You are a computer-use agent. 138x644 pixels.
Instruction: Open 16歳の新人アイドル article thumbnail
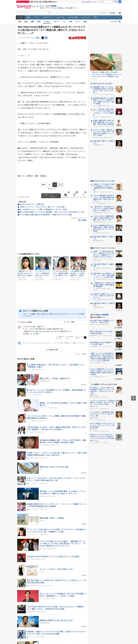[x=26, y=263]
